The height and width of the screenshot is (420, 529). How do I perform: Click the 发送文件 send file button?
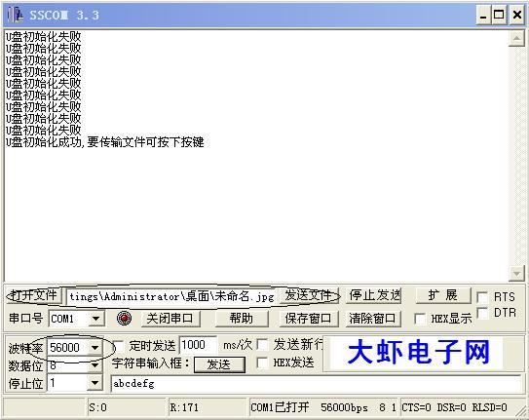[309, 295]
